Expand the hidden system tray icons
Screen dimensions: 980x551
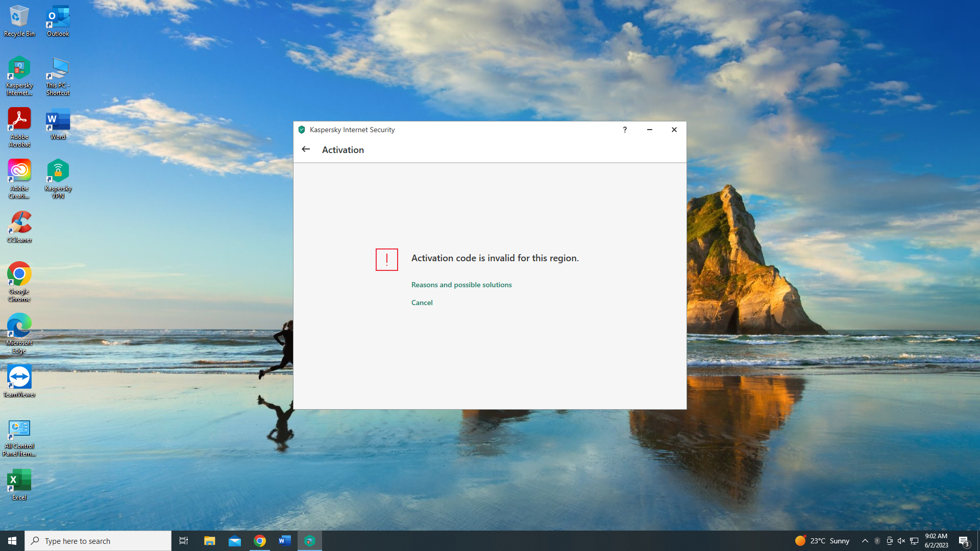(x=865, y=541)
